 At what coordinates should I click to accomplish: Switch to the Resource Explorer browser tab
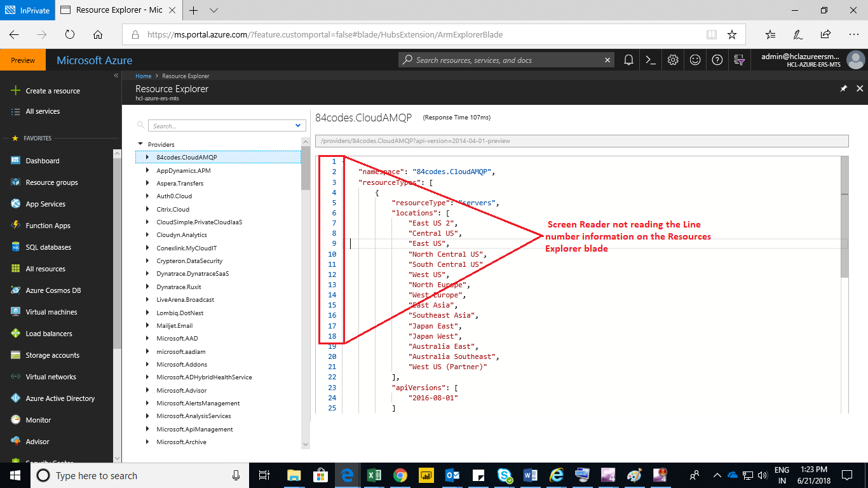pyautogui.click(x=118, y=10)
